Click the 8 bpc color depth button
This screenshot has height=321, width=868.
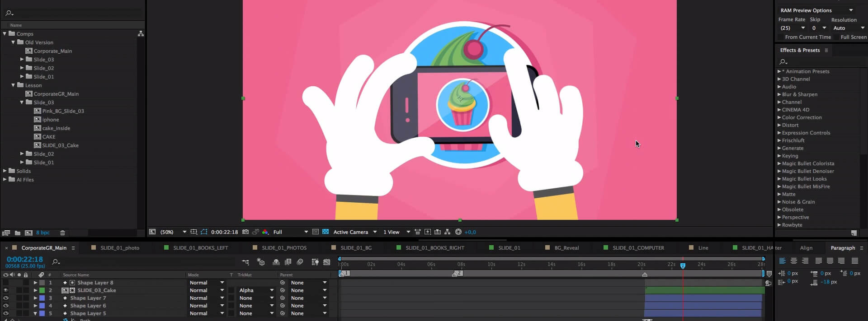point(43,233)
